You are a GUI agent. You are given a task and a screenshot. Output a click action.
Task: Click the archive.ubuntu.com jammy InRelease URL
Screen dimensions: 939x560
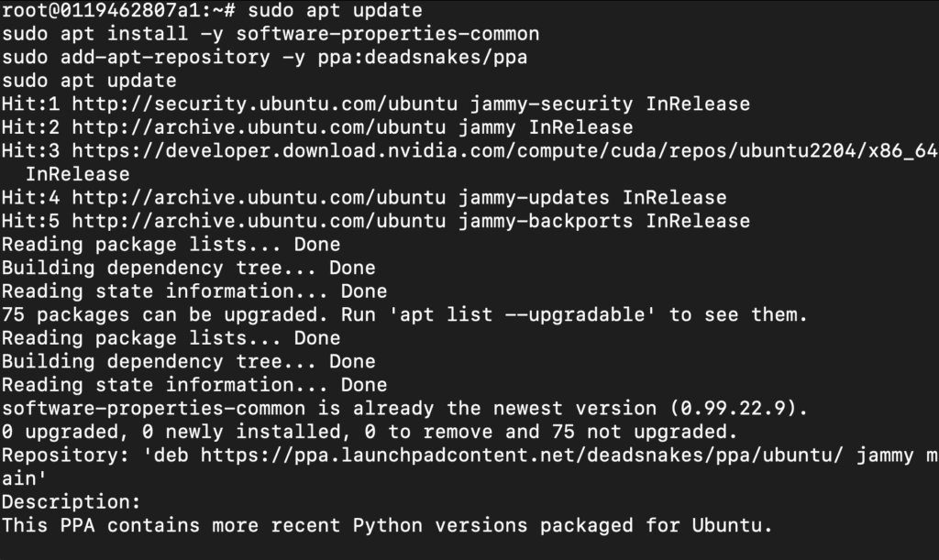click(259, 127)
